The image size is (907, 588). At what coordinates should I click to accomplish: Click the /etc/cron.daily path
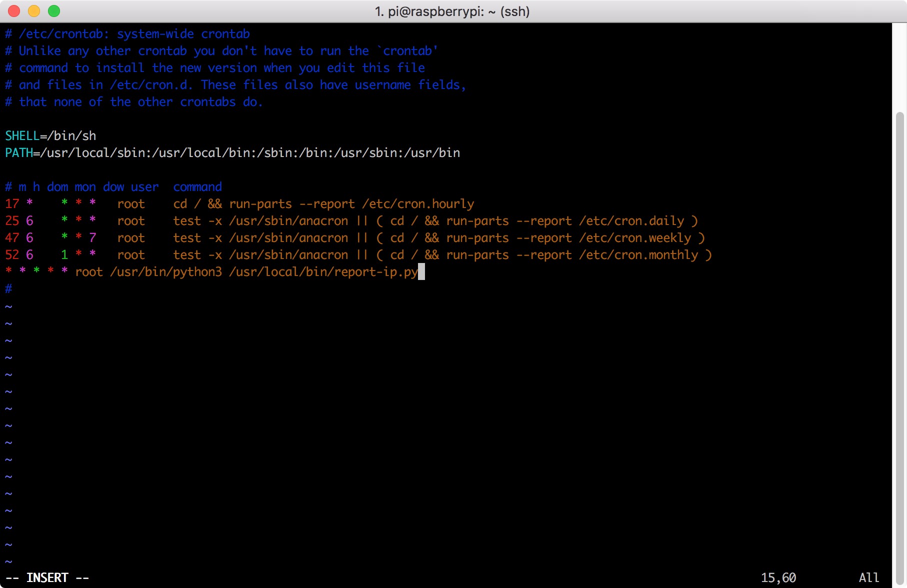tap(631, 221)
